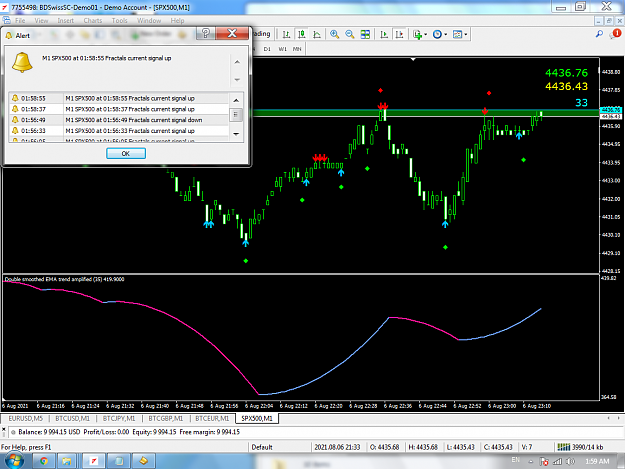Click the system tray volume icon
625x469 pixels.
tap(571, 461)
